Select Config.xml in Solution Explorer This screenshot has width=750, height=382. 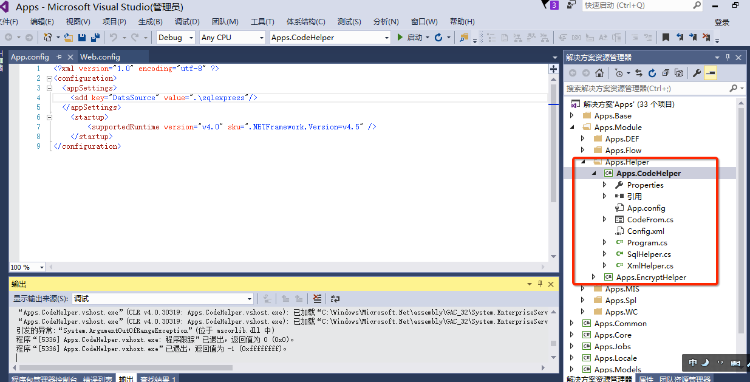(x=646, y=231)
